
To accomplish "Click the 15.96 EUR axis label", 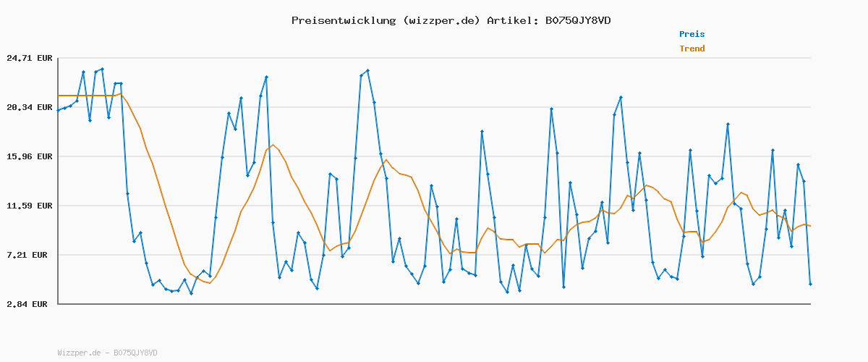I will coord(26,156).
